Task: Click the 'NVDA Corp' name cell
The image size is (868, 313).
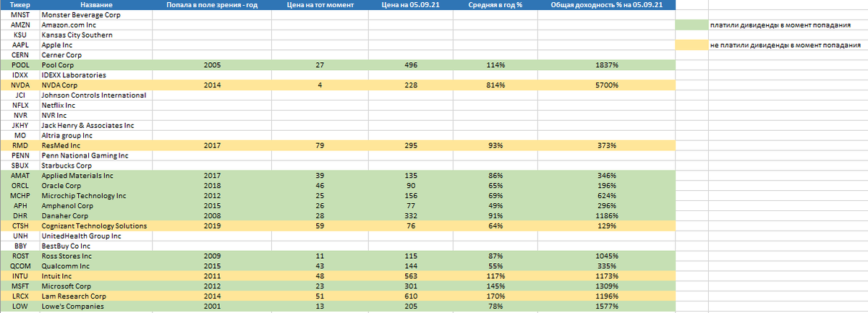Action: (x=96, y=85)
